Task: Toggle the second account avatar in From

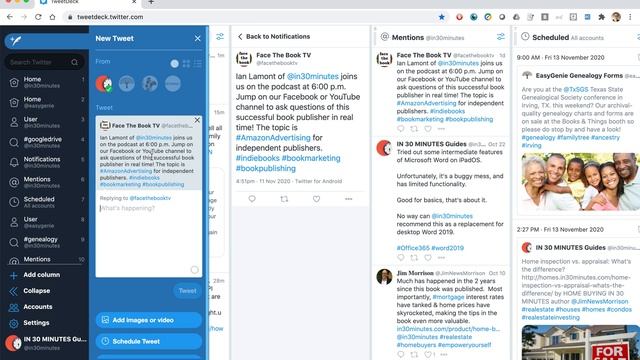Action: [127, 84]
